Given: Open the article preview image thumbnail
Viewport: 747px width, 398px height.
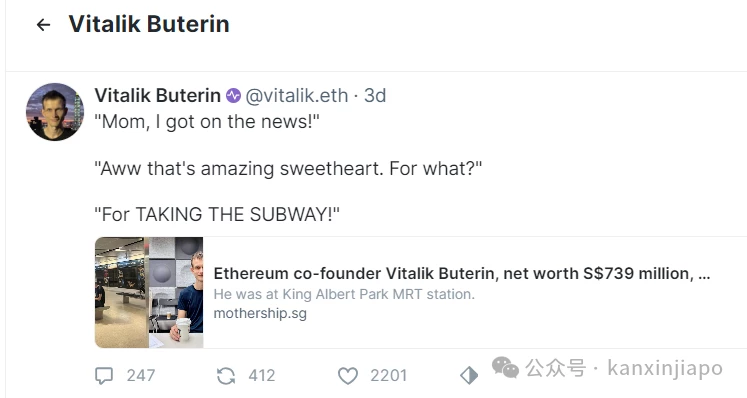Looking at the screenshot, I should point(149,292).
